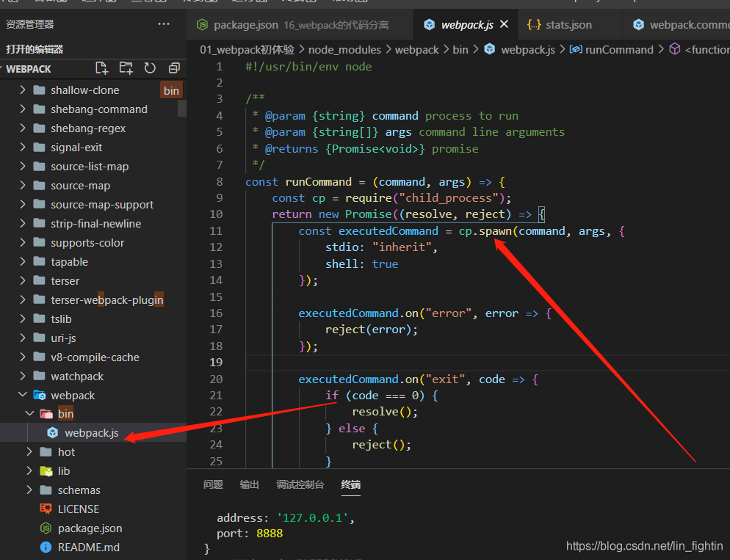Click the README.md info icon
The width and height of the screenshot is (730, 560).
[46, 548]
